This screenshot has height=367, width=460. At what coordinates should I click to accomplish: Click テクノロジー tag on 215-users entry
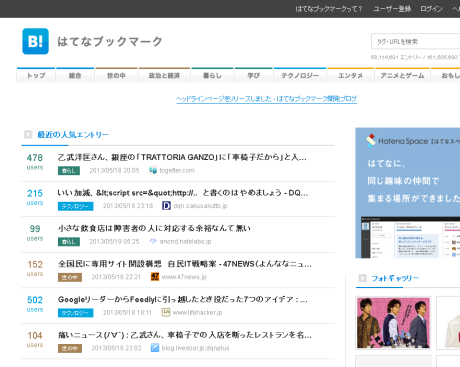click(x=76, y=206)
